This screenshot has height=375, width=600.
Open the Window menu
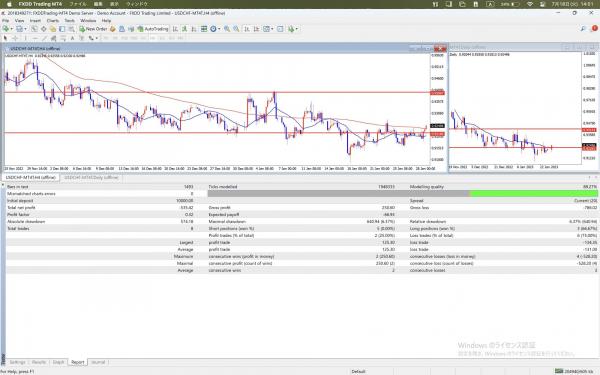88,21
